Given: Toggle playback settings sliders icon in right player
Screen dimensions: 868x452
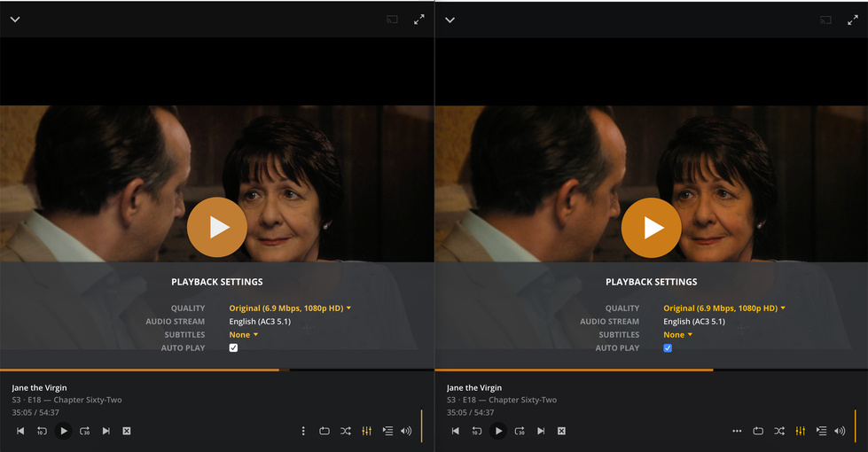Looking at the screenshot, I should pyautogui.click(x=801, y=431).
